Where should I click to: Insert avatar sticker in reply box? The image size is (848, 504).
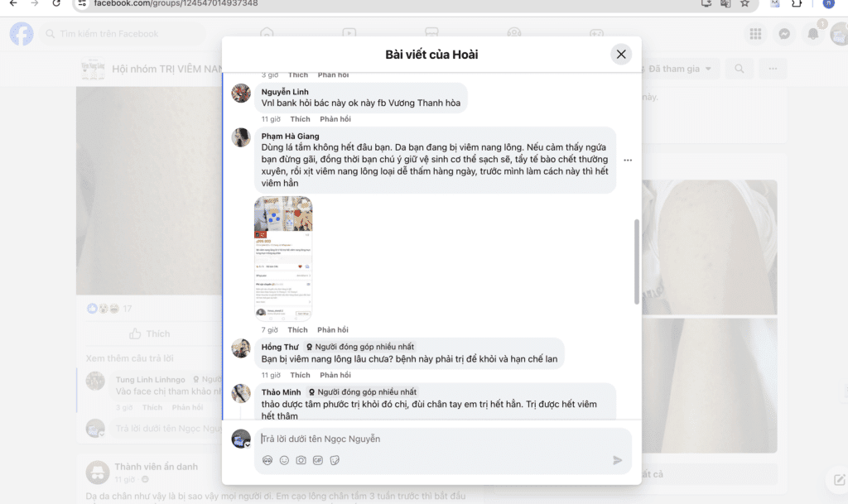tap(267, 460)
